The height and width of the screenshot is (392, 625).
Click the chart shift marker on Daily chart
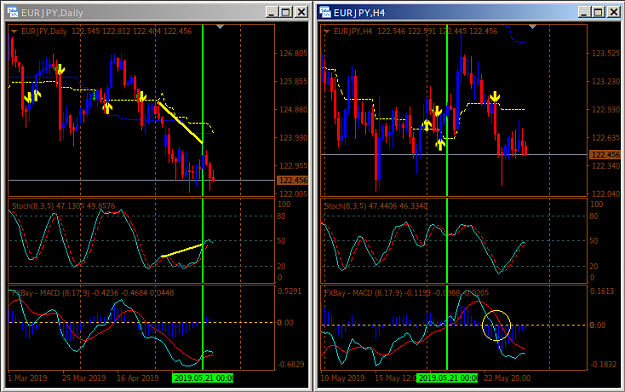tap(220, 27)
